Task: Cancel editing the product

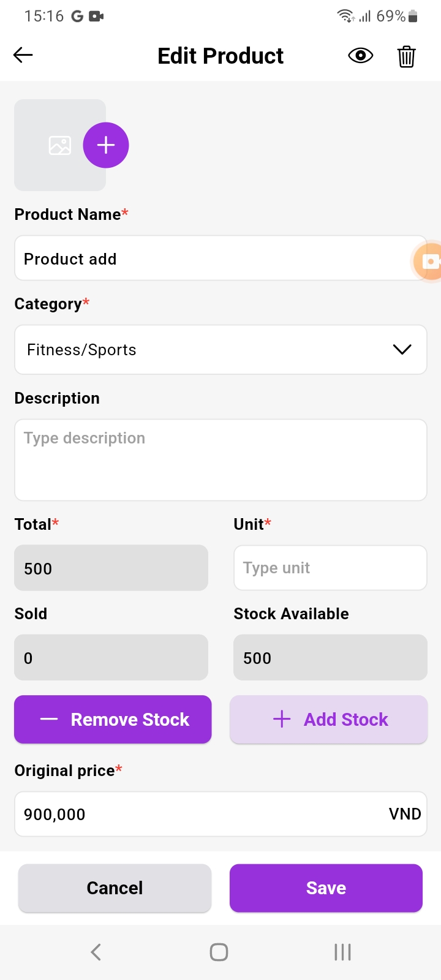Action: pos(115,888)
